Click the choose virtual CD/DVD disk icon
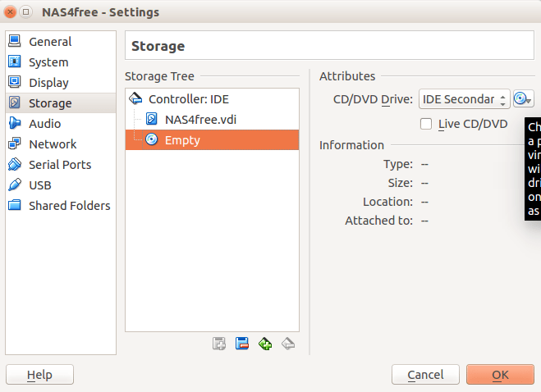The height and width of the screenshot is (392, 541). [523, 99]
